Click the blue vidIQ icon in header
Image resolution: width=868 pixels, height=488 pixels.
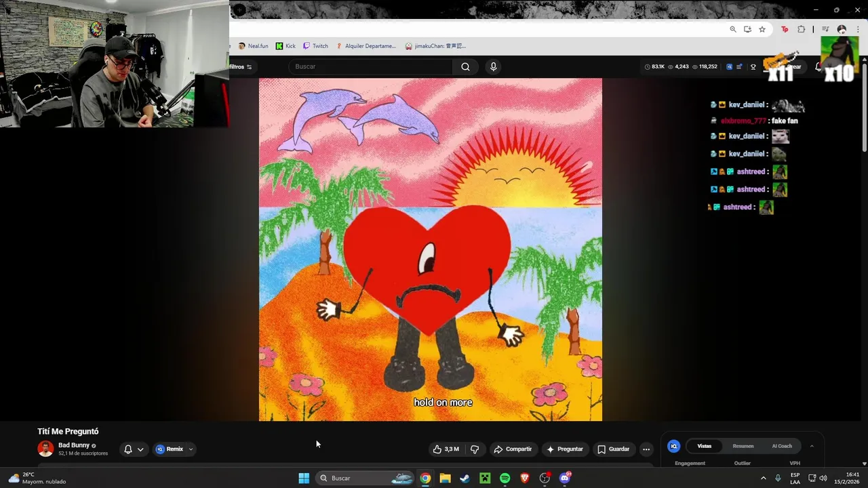[x=729, y=66]
